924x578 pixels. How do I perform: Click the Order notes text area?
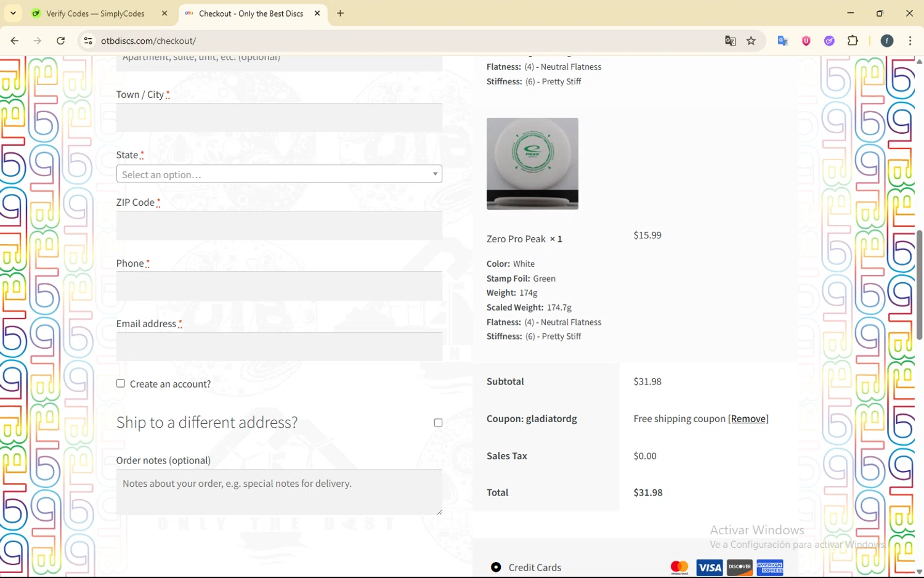click(279, 492)
